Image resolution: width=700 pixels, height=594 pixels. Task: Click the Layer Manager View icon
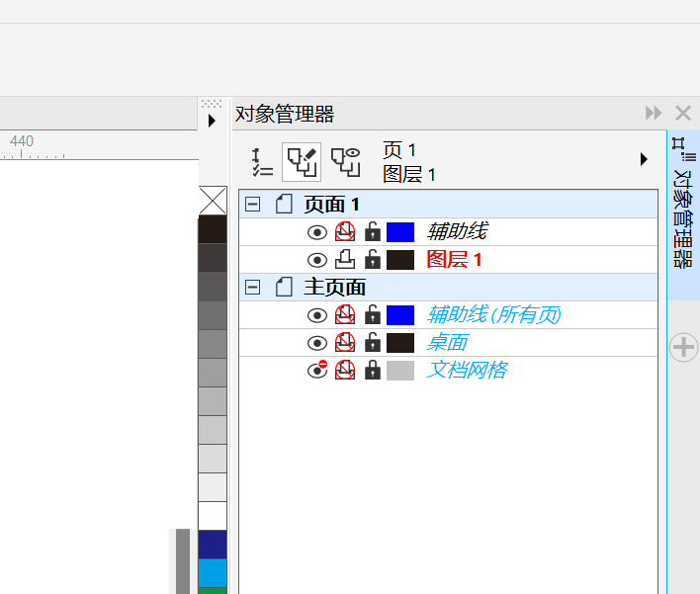pos(345,161)
